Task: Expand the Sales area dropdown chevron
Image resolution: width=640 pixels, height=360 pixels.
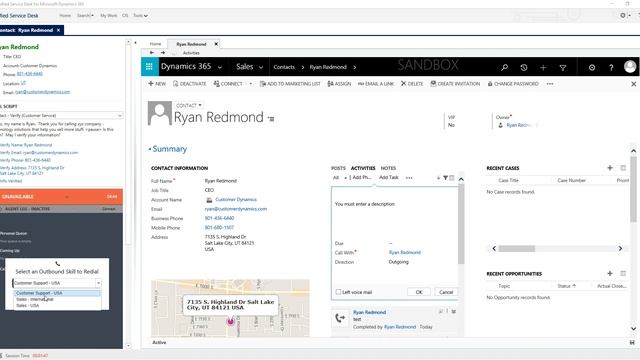Action: tap(261, 67)
